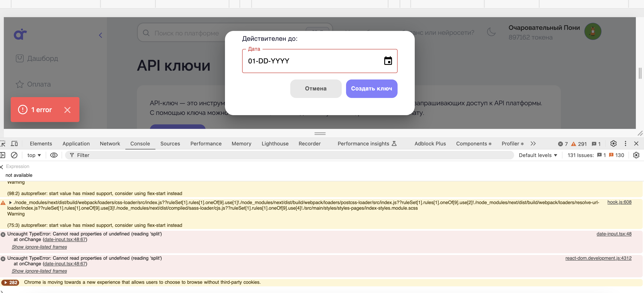Open the user profile avatar
Viewport: 644px width, 293px height.
592,32
